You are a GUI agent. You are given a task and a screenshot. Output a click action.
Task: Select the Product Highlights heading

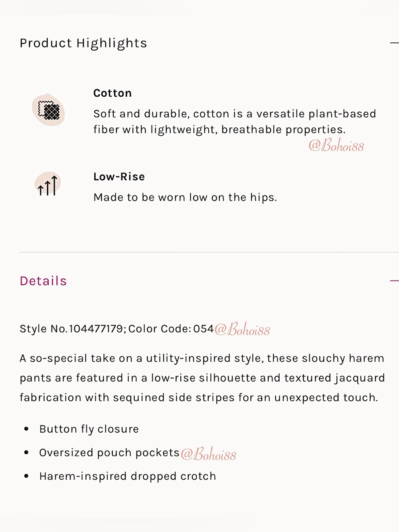coord(83,43)
